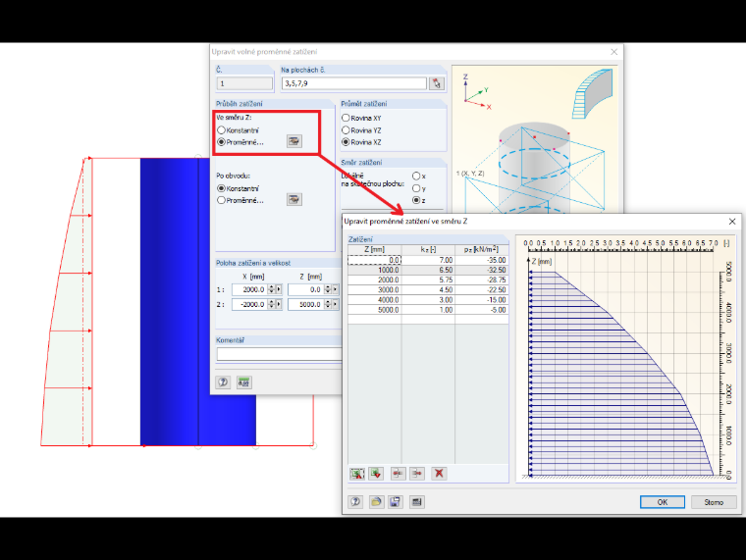The width and height of the screenshot is (746, 560).
Task: Choose the 'Rovina YZ' projection radio button
Action: [346, 130]
